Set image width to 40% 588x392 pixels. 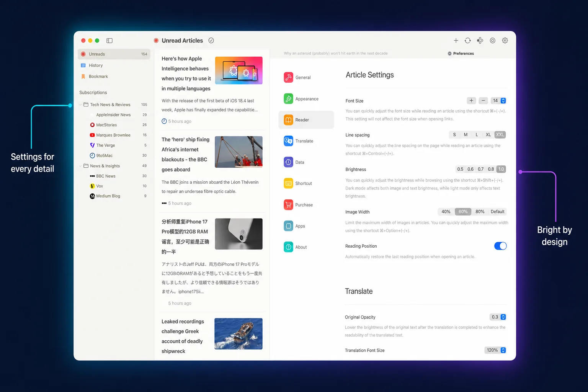pos(446,212)
